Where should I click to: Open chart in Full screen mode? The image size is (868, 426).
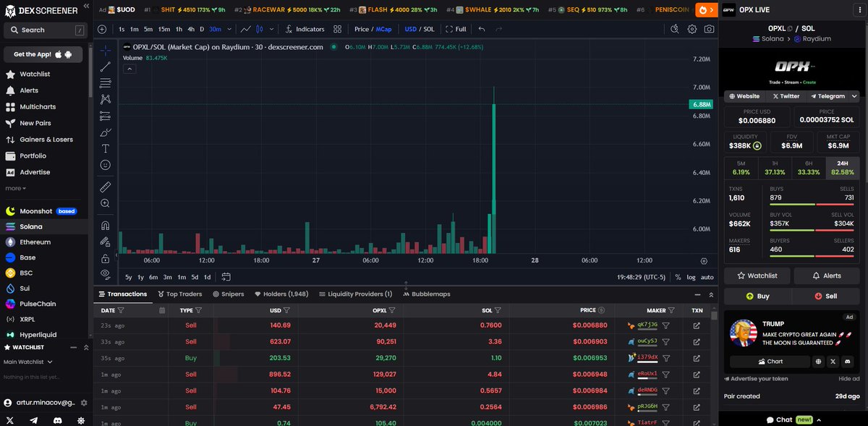coord(456,29)
